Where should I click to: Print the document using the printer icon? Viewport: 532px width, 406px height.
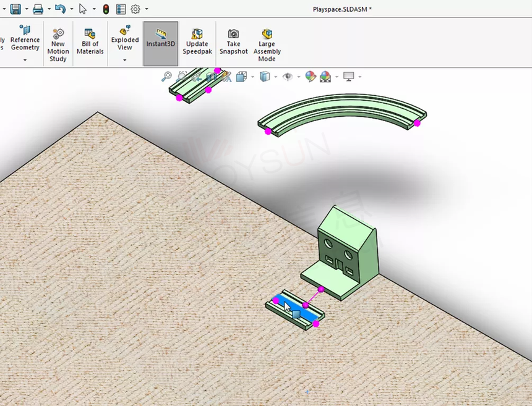click(38, 9)
